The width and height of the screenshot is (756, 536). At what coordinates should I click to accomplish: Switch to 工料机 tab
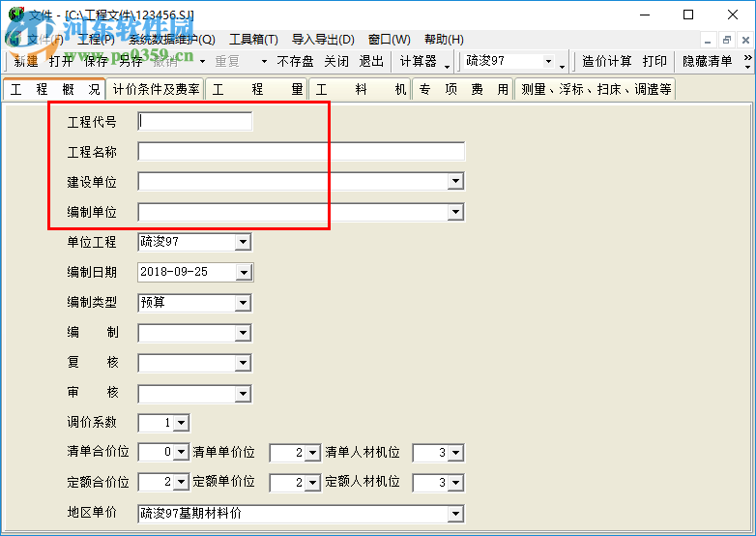361,89
